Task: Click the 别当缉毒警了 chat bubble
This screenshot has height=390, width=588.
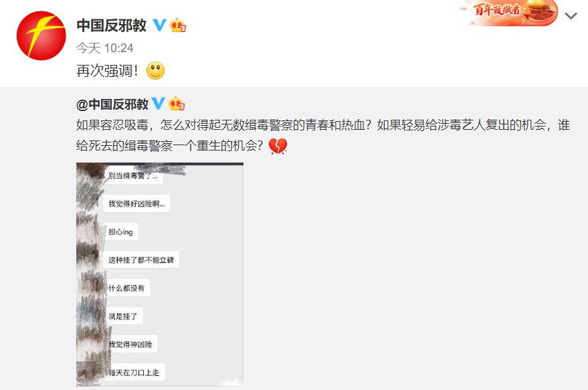Action: click(x=133, y=175)
